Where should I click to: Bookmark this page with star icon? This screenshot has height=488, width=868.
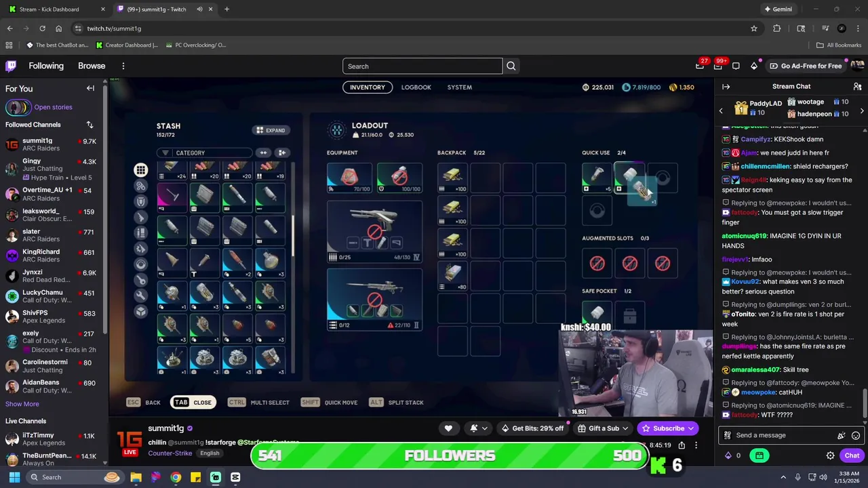pos(753,28)
